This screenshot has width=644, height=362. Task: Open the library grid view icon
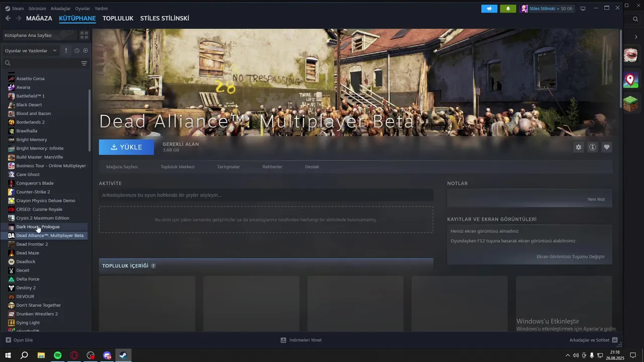[84, 35]
